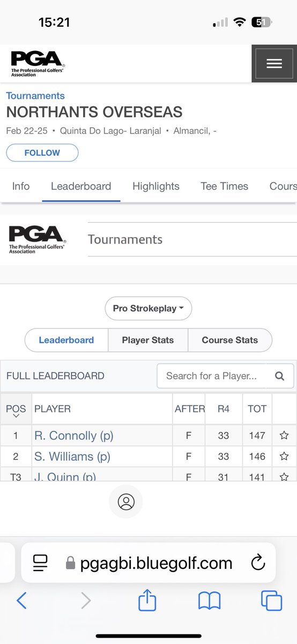Open Safari bookmarks book icon
The image size is (297, 644).
209,601
